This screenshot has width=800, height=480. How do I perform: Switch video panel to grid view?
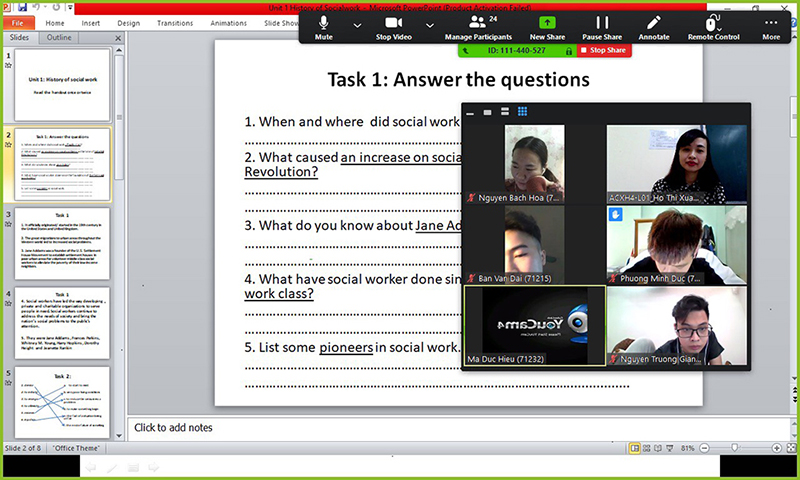pyautogui.click(x=521, y=111)
